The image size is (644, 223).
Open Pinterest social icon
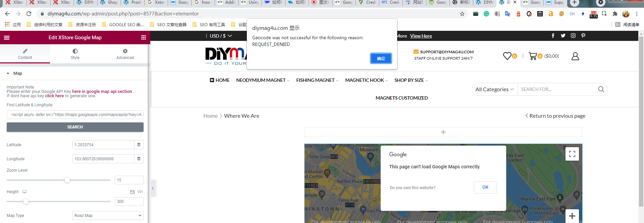pos(583,36)
